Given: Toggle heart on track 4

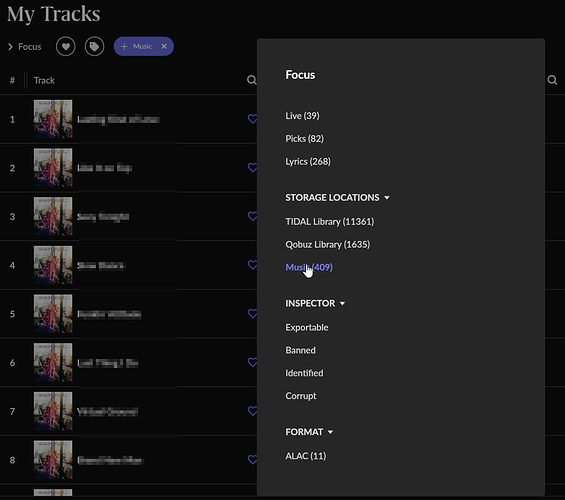Looking at the screenshot, I should [253, 265].
